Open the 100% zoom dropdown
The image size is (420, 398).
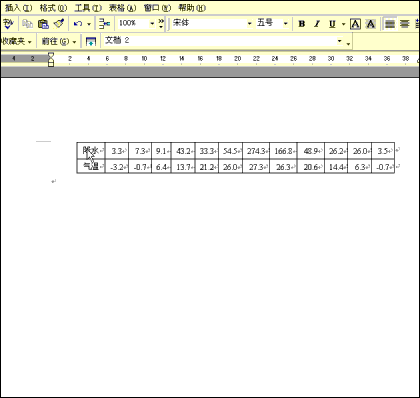152,23
